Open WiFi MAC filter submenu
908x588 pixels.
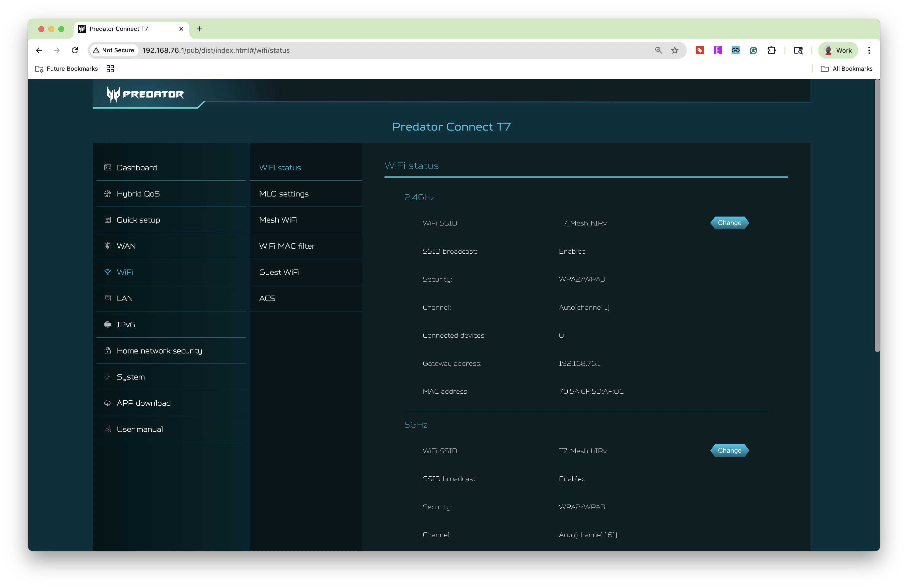pos(306,246)
